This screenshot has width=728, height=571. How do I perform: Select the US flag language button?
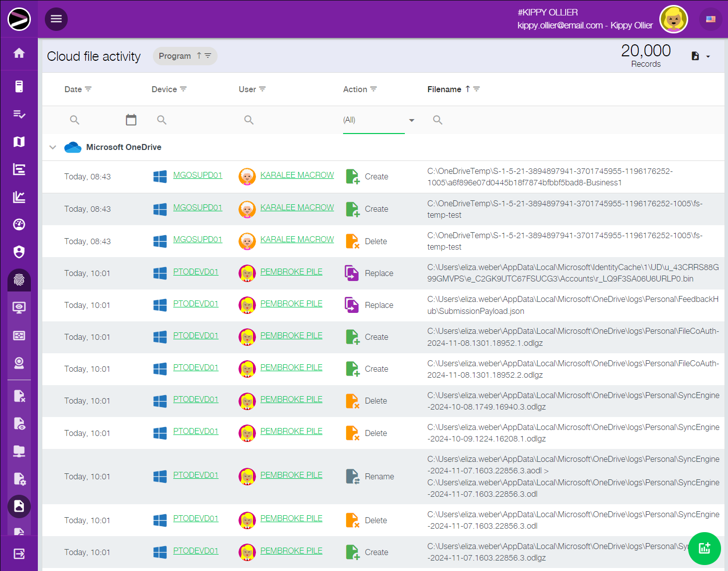point(711,19)
